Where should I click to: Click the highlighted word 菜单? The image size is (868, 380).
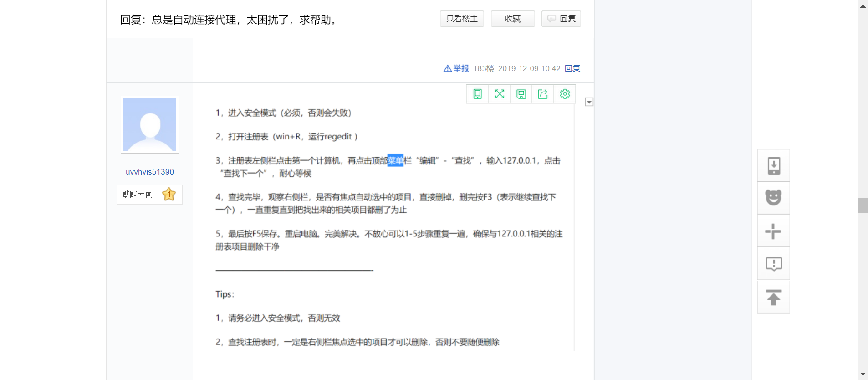pyautogui.click(x=395, y=160)
